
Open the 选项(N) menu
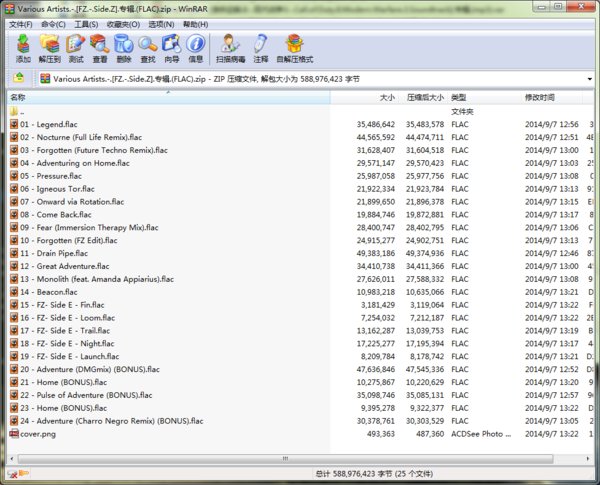pos(161,24)
